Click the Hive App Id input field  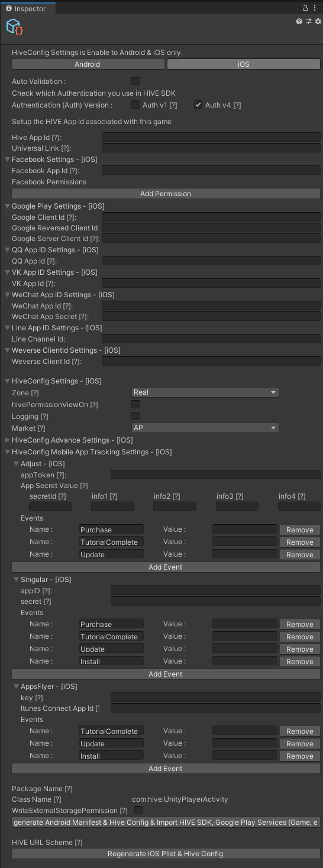[211, 137]
